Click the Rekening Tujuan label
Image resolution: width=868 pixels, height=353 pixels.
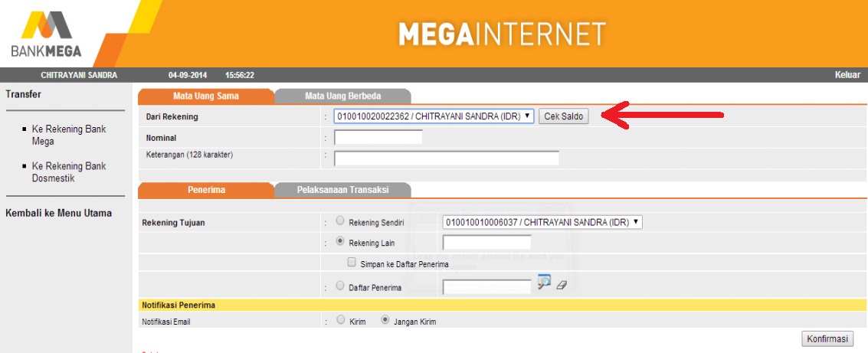[x=173, y=223]
